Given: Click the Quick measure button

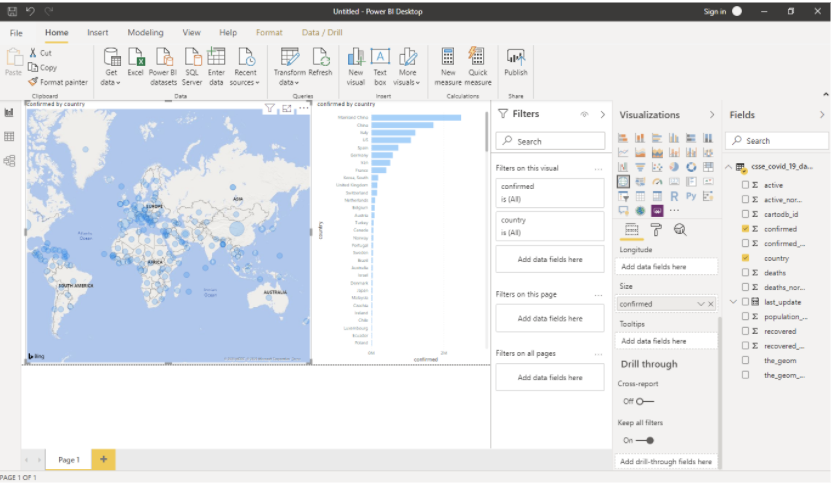Looking at the screenshot, I should 478,67.
